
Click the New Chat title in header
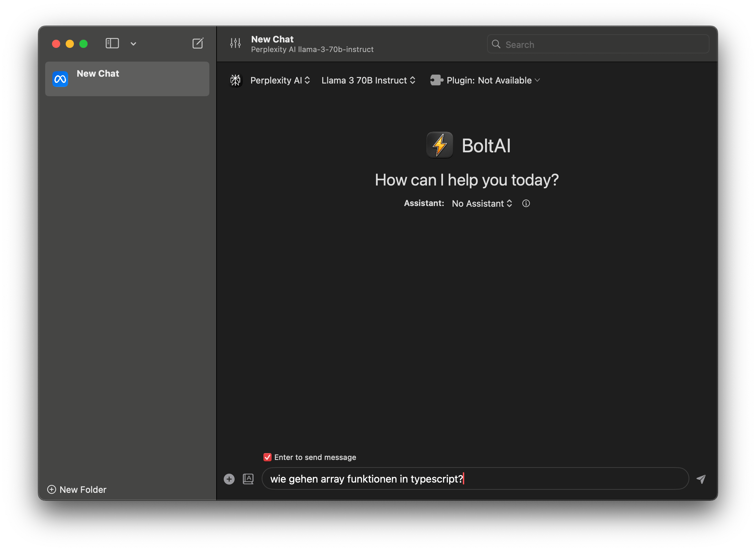pos(272,39)
